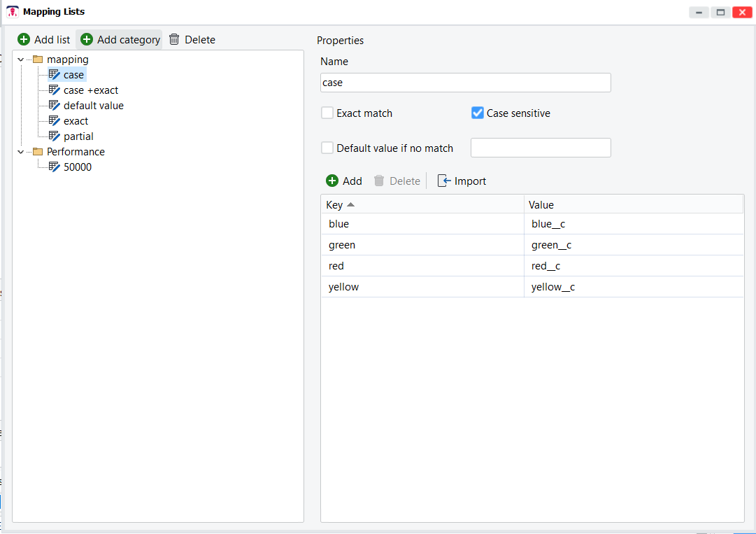Click the default value text field
This screenshot has width=756, height=534.
[541, 148]
